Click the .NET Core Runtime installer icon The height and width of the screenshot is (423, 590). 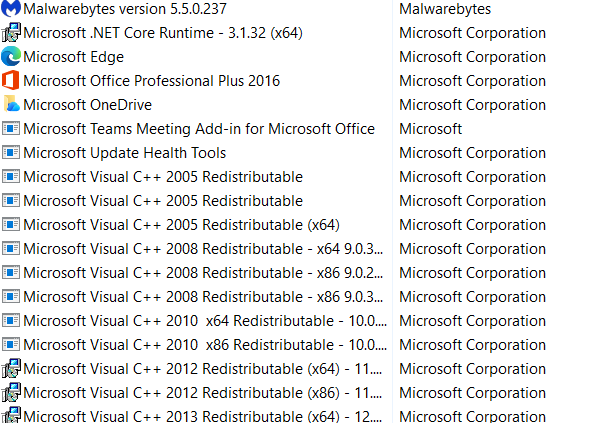11,32
